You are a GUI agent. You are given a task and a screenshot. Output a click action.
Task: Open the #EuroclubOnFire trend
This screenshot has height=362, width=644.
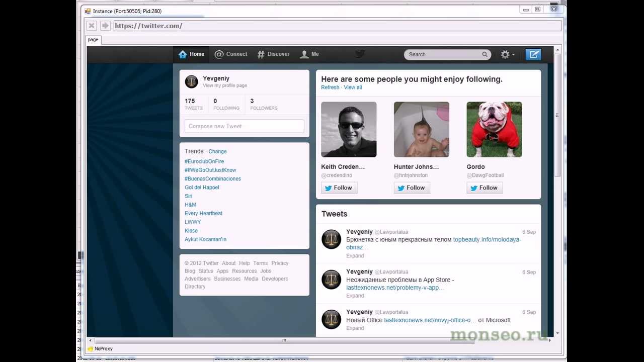[x=204, y=161]
